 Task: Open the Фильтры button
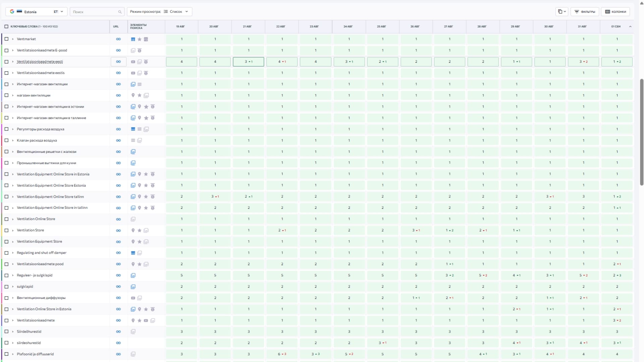585,12
